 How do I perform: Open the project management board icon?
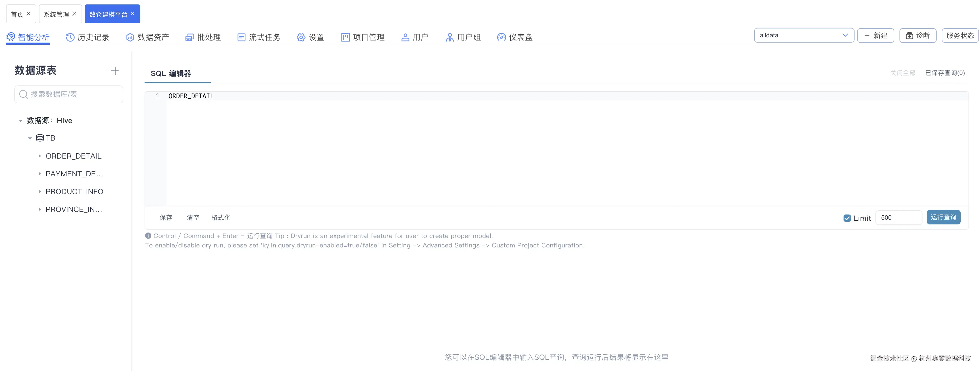345,37
